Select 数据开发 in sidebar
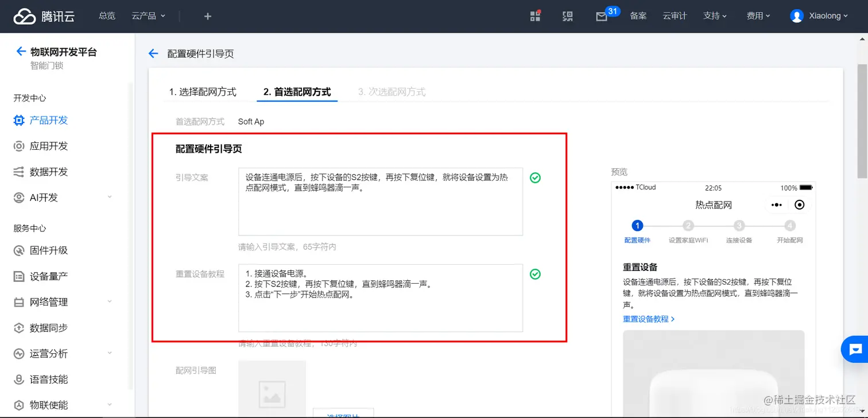 pyautogui.click(x=49, y=172)
